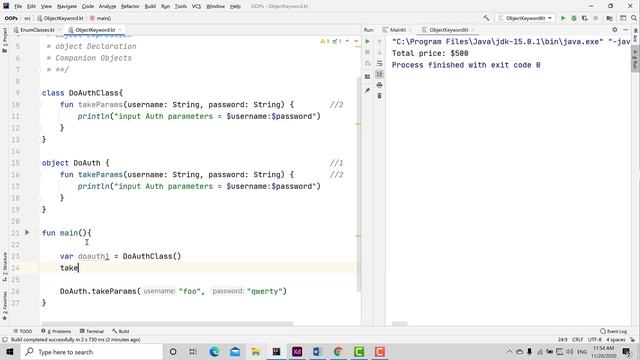Close the EnumClasses.kt tab
Viewport: 640px width, 360px height.
[59, 30]
